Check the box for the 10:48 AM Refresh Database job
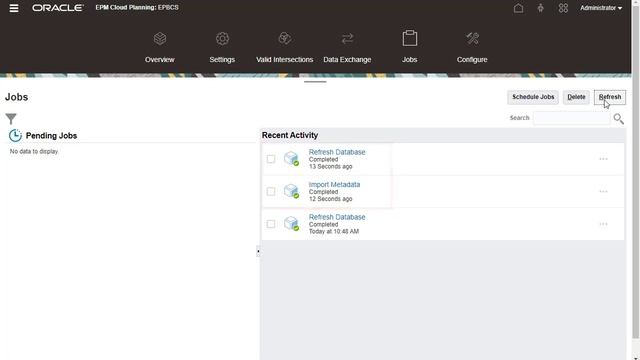Screen dimensions: 640x360 click(271, 224)
